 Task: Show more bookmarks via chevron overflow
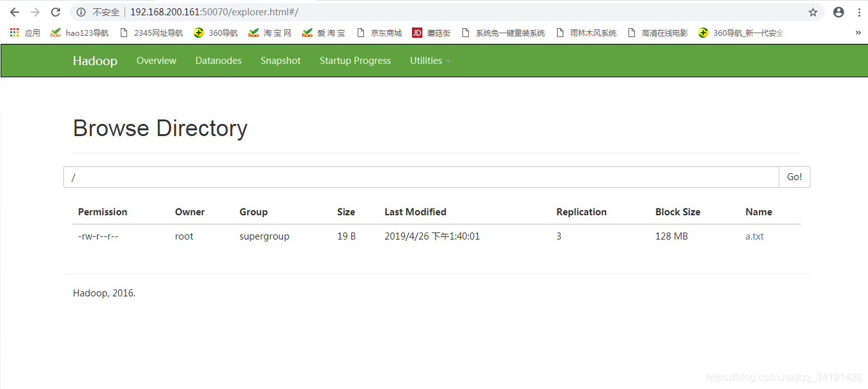tap(858, 33)
